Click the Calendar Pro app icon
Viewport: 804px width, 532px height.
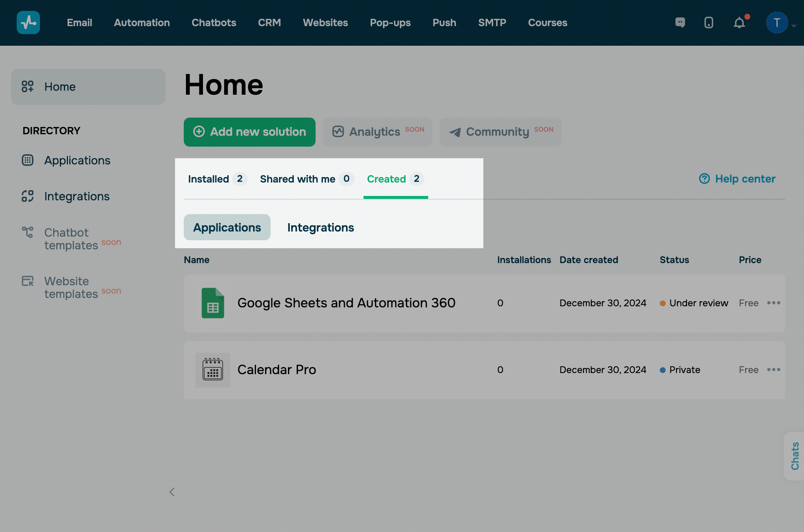(x=213, y=370)
